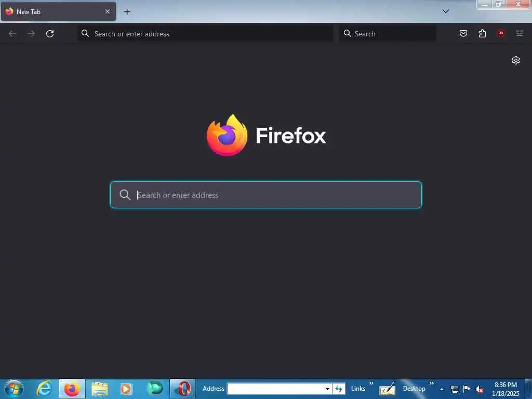Expand the Desktop toolbar chevron

pos(432,383)
